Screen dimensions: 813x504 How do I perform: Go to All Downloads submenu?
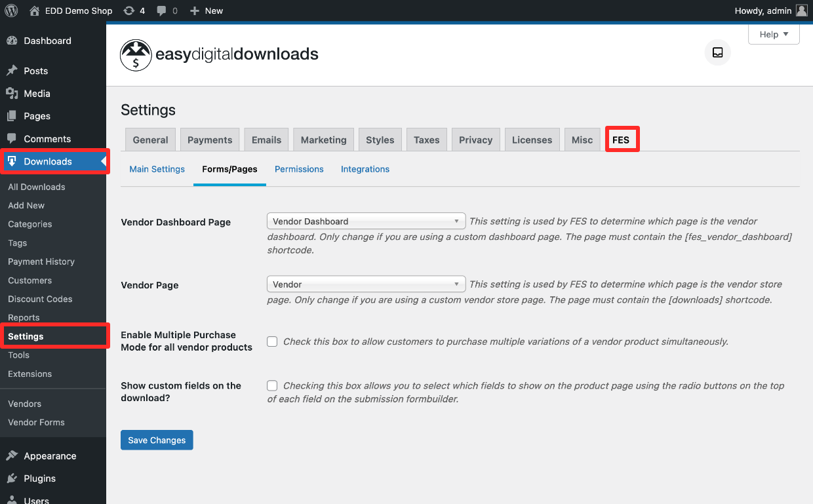(37, 187)
